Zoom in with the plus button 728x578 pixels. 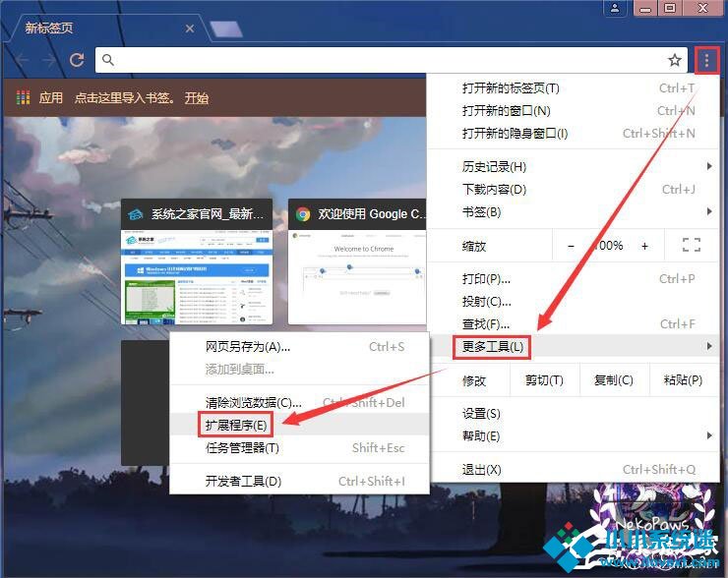tap(645, 246)
